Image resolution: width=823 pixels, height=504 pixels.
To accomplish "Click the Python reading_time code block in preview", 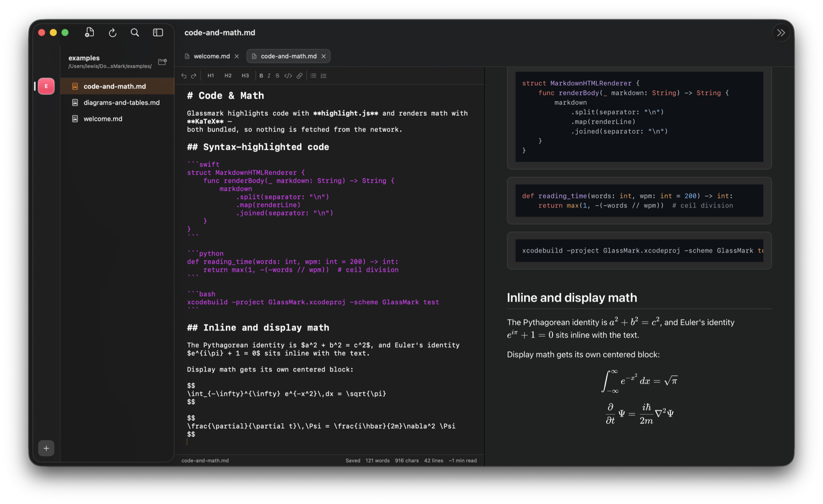I will pyautogui.click(x=639, y=201).
